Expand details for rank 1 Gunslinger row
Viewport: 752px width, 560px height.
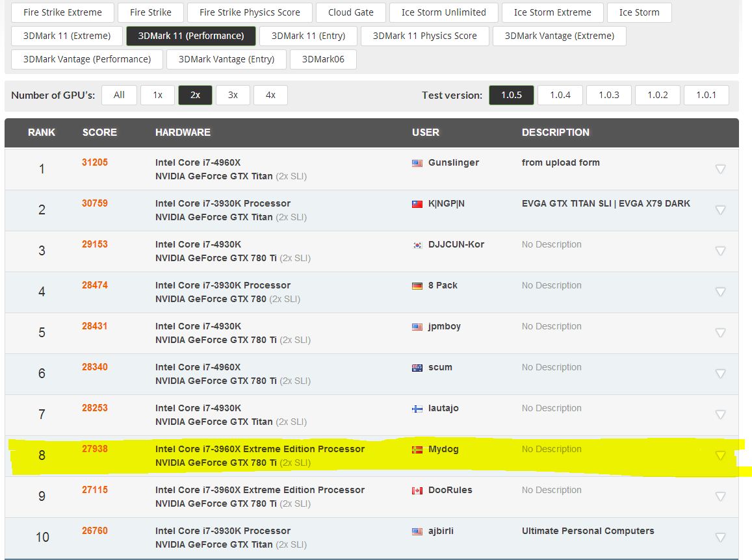click(x=720, y=169)
